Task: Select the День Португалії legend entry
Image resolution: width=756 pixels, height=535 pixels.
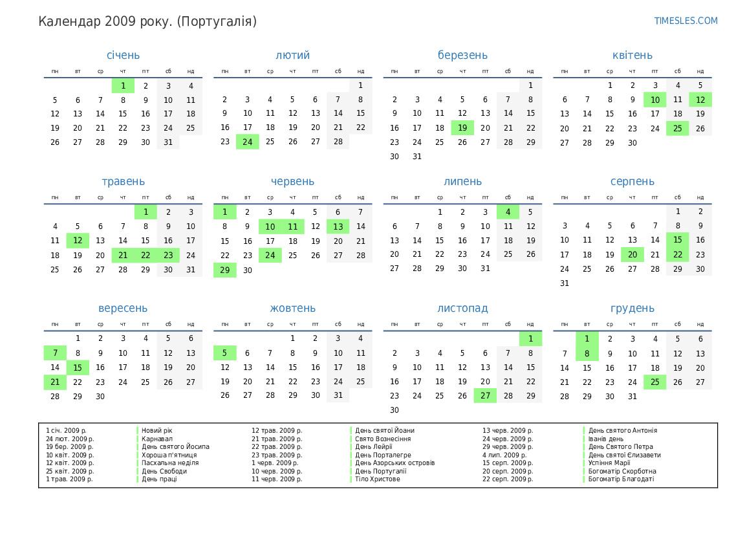Action: (x=380, y=471)
